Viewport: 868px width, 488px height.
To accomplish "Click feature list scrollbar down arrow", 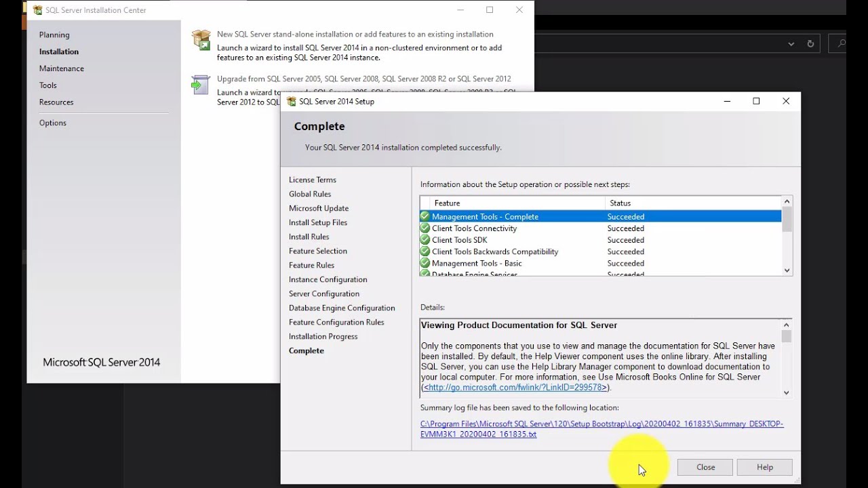I will [787, 270].
